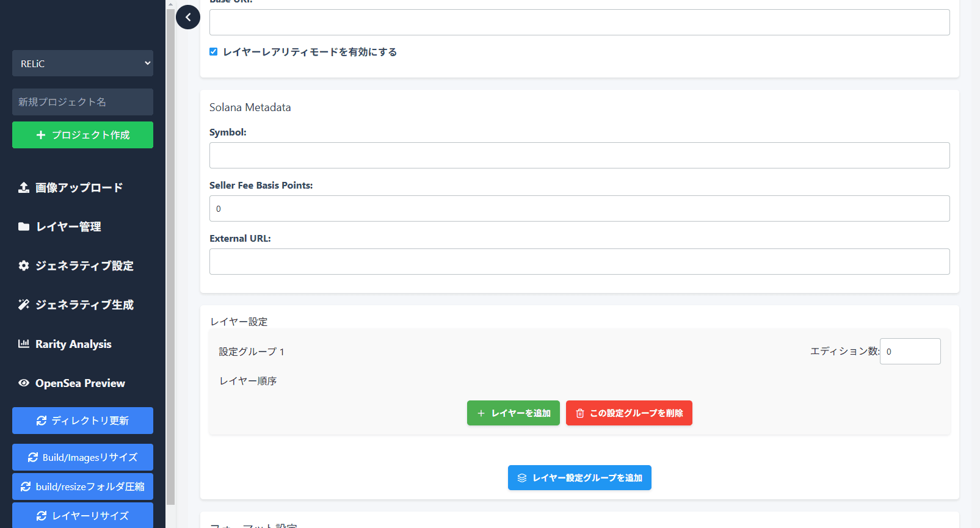Click the magic wand icon beside ジェネラティブ生成
The width and height of the screenshot is (980, 528).
tap(24, 305)
